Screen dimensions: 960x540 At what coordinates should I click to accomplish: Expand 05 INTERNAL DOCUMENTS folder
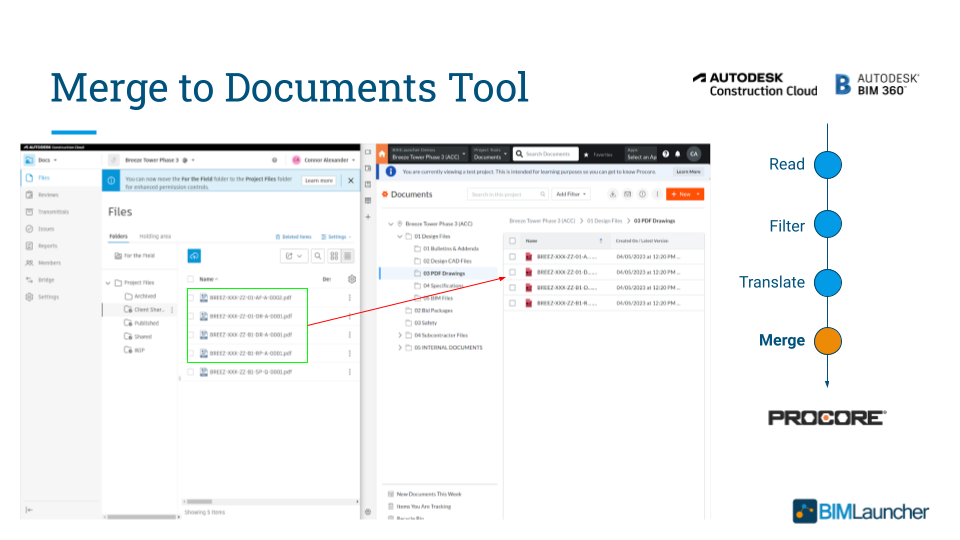400,348
